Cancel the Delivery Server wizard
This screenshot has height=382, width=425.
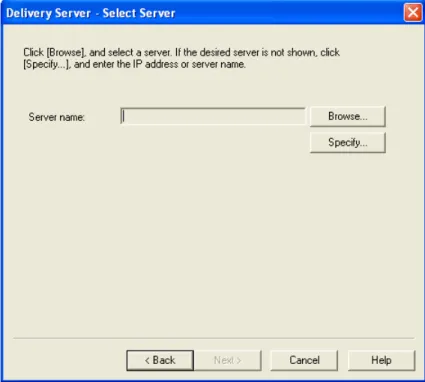tap(304, 360)
